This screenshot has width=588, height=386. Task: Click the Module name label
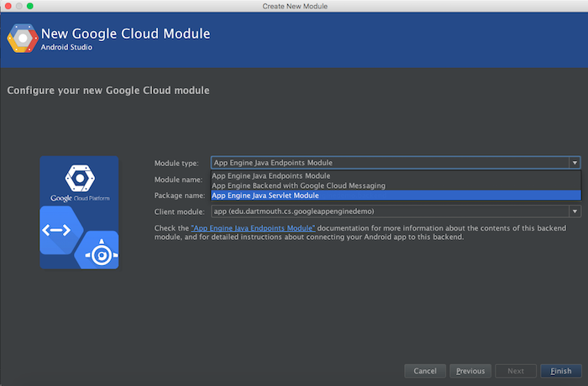(x=178, y=180)
